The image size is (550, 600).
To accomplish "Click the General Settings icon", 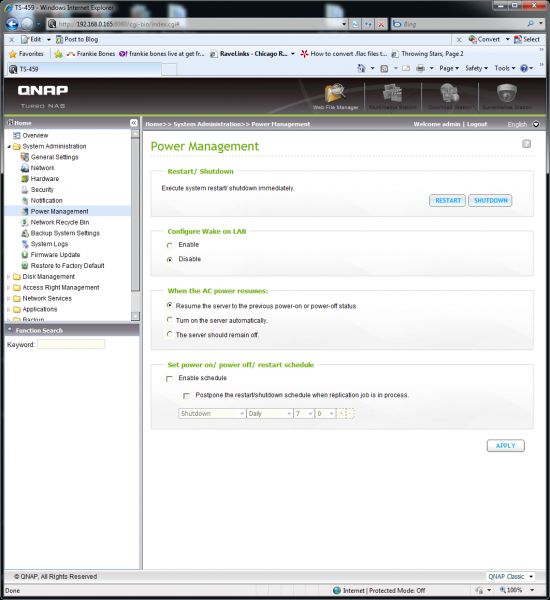I will 25,157.
